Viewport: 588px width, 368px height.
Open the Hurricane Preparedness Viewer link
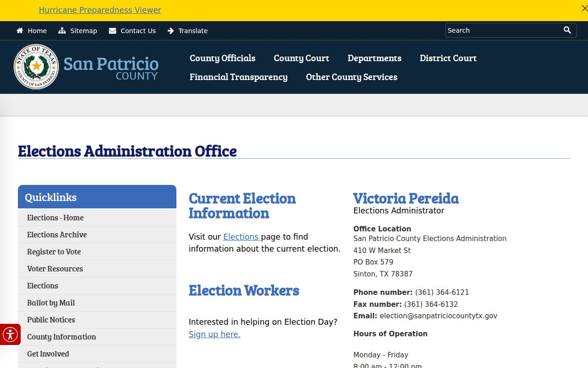(100, 10)
